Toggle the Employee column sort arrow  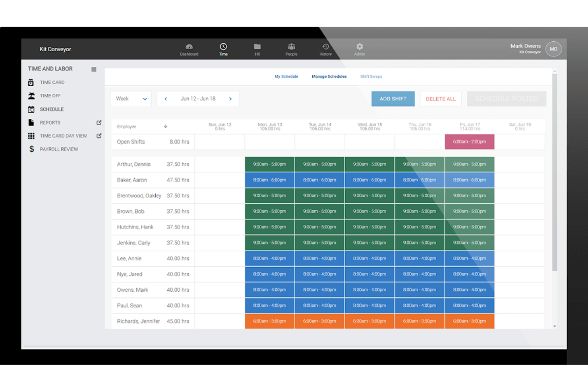(x=166, y=126)
